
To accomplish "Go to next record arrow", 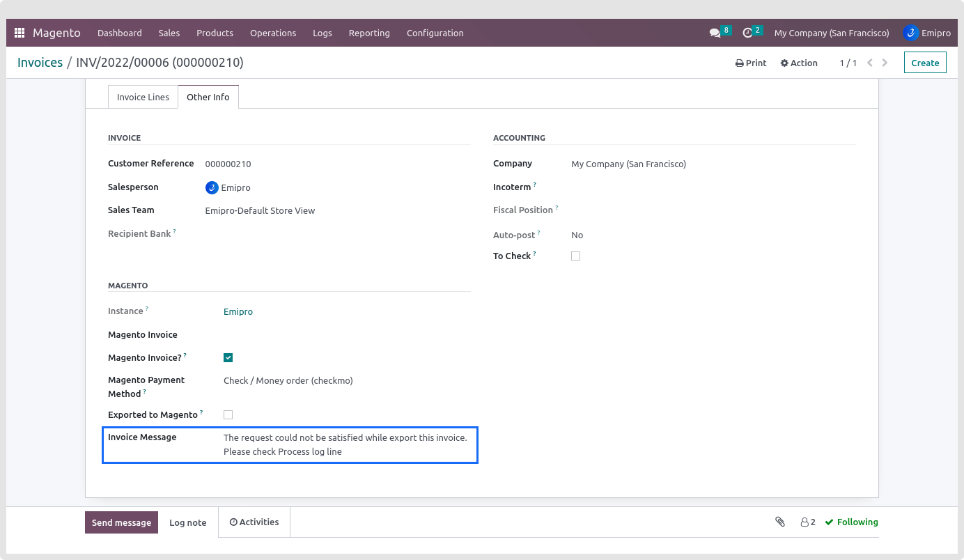I will [x=885, y=63].
